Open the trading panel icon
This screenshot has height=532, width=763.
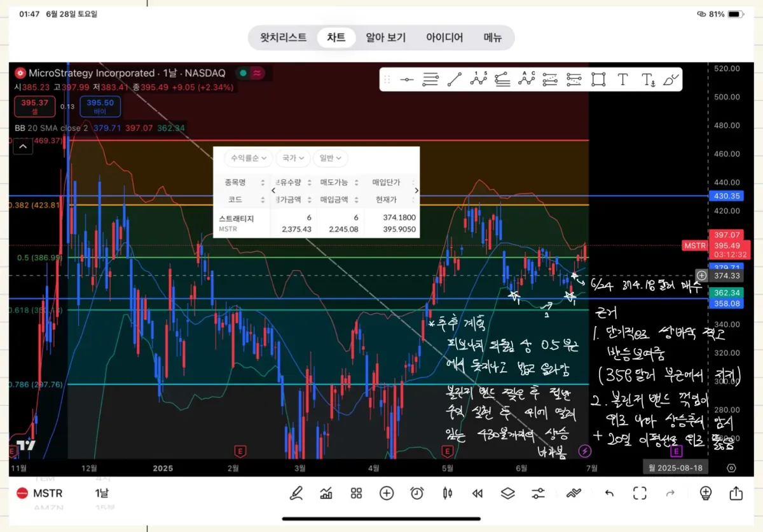[574, 493]
